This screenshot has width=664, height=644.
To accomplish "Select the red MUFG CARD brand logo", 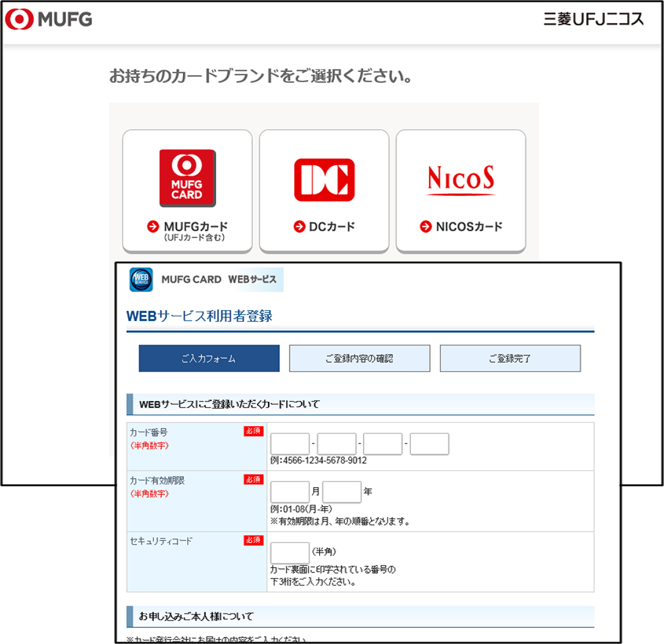I will tap(187, 178).
